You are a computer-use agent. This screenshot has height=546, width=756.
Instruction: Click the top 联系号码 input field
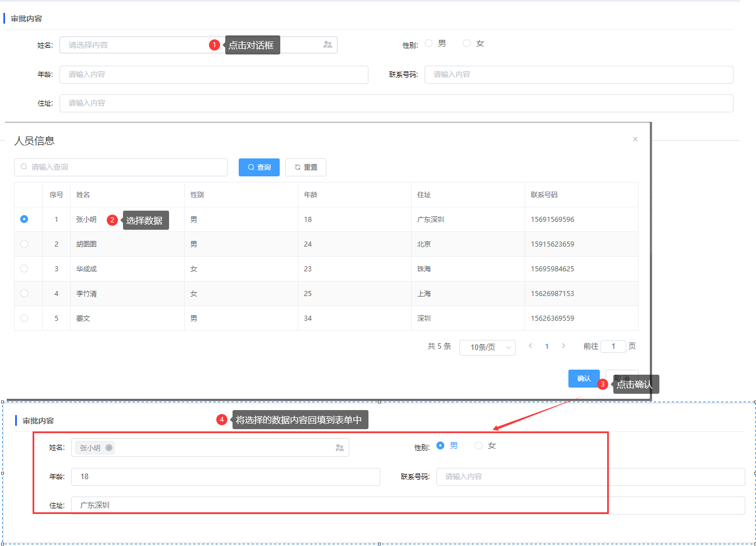pyautogui.click(x=579, y=75)
